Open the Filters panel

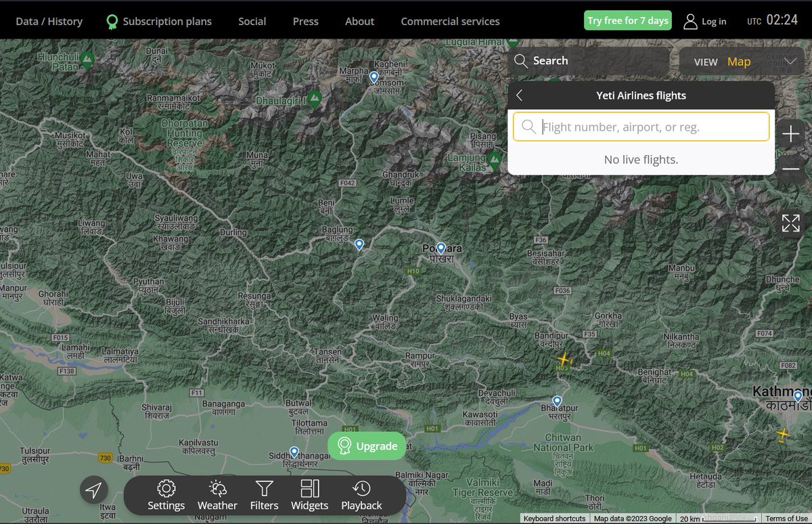coord(264,495)
